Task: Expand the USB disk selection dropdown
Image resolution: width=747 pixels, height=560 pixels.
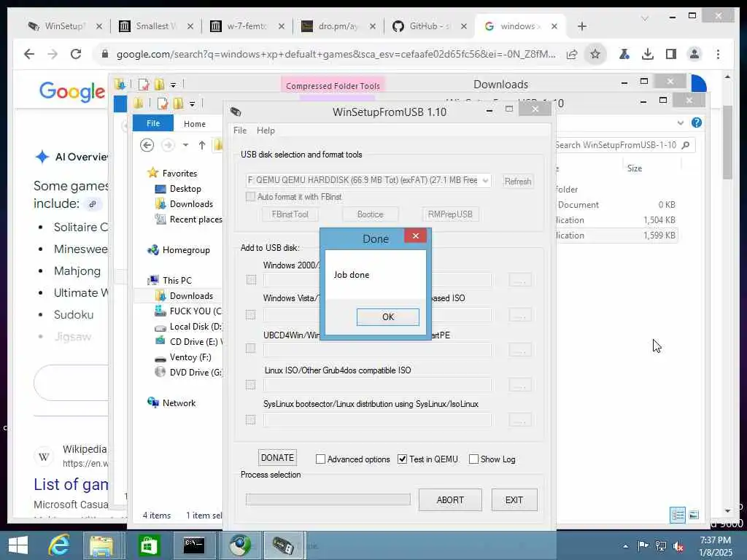Action: 485,181
